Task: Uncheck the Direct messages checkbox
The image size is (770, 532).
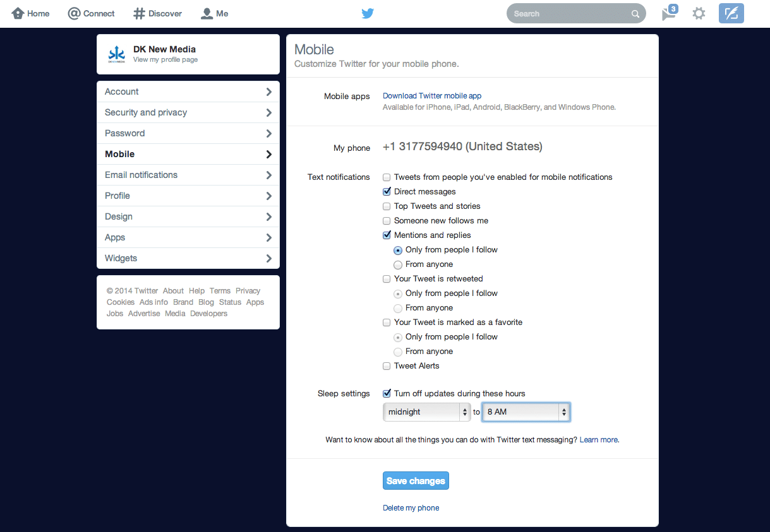Action: pos(387,192)
